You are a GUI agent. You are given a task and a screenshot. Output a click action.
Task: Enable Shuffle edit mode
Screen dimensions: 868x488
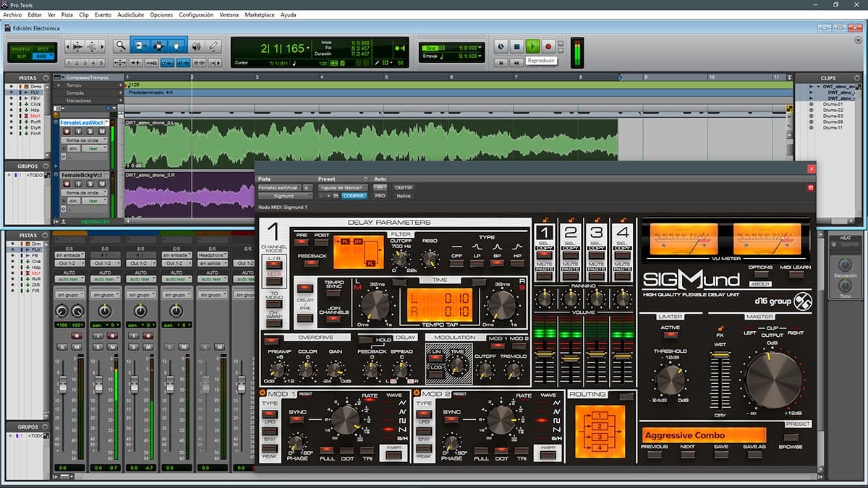[20, 48]
